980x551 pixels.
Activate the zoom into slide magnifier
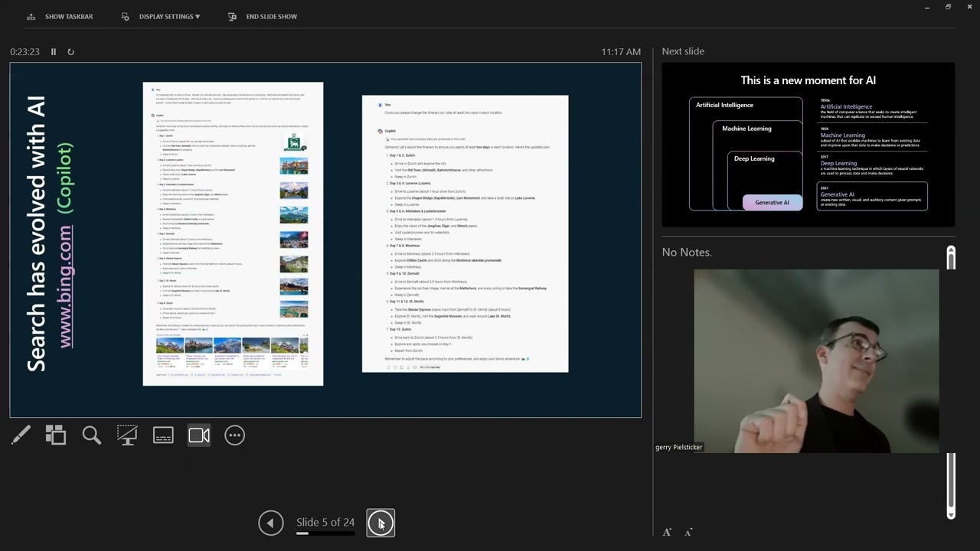(91, 435)
